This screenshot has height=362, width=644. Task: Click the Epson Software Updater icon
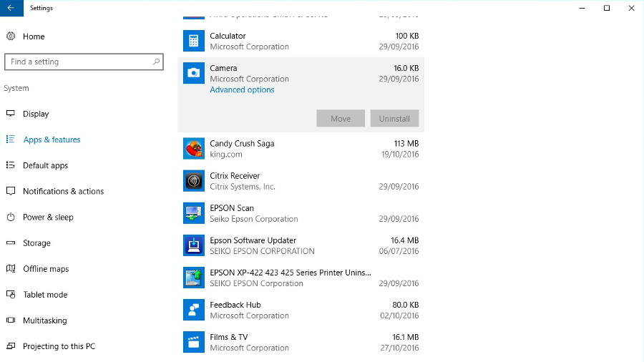click(194, 245)
